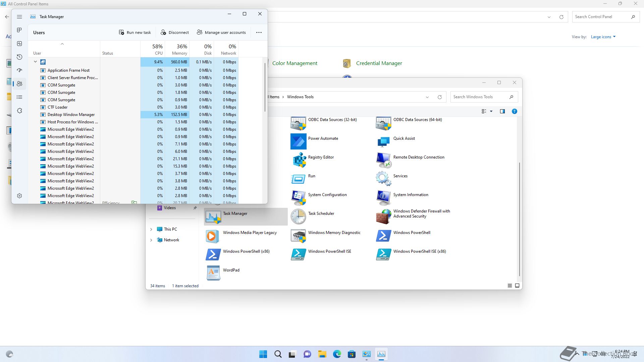Open Performance page in Task Manager sidebar

click(x=19, y=44)
